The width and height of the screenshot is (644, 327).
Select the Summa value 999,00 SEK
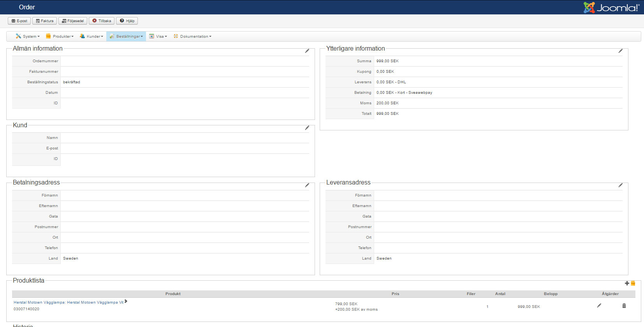coord(387,61)
